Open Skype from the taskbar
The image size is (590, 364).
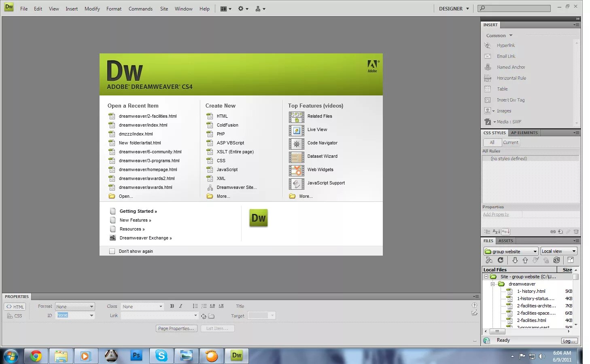[161, 356]
